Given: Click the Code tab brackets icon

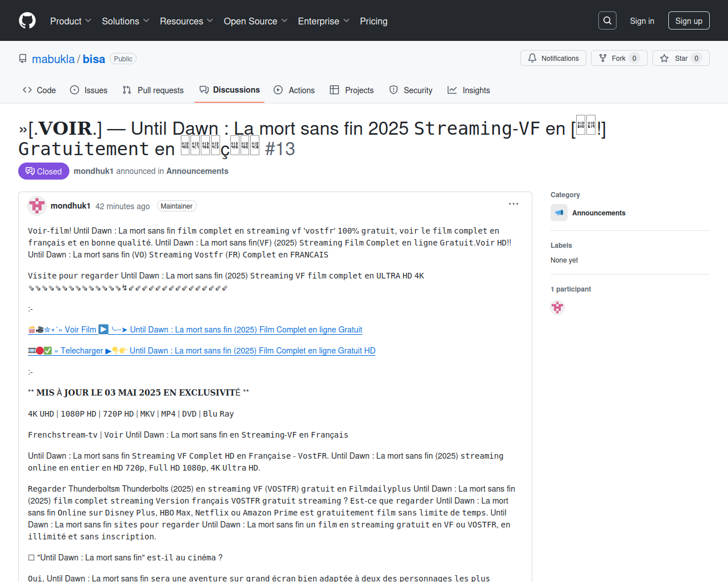Looking at the screenshot, I should tap(27, 90).
